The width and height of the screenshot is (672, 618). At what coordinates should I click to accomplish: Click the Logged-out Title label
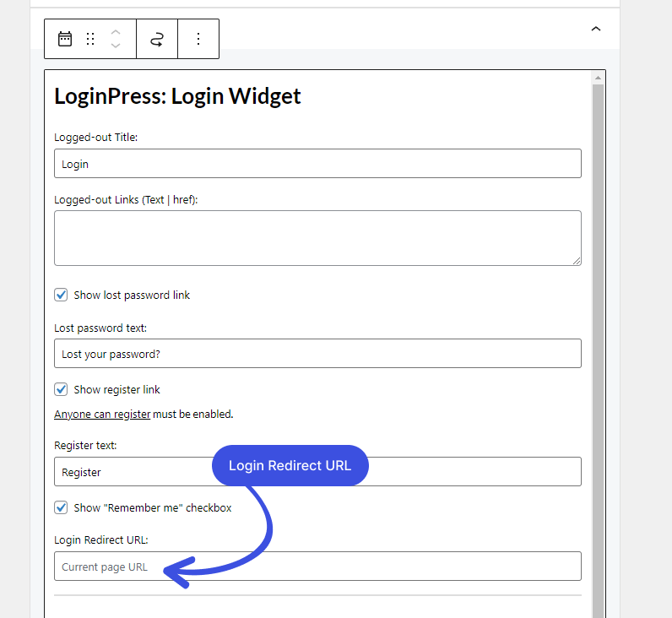click(x=95, y=137)
